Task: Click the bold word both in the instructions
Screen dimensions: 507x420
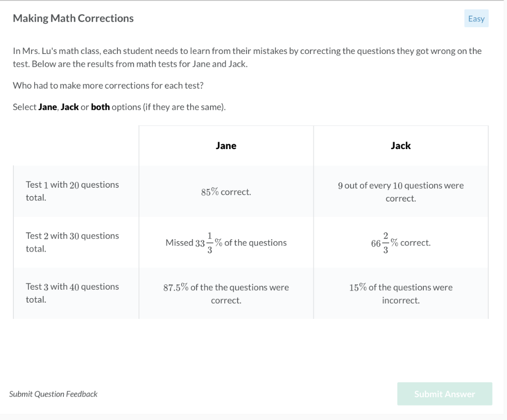Action: (x=100, y=106)
